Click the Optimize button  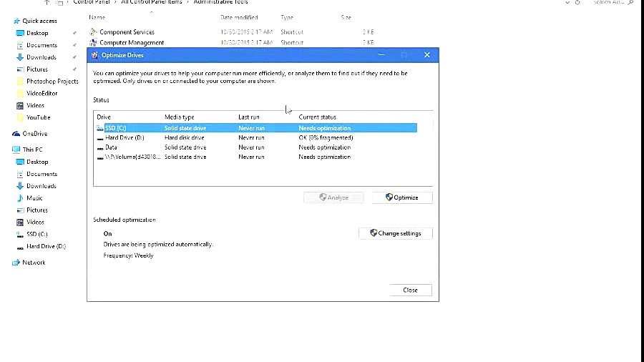[402, 197]
